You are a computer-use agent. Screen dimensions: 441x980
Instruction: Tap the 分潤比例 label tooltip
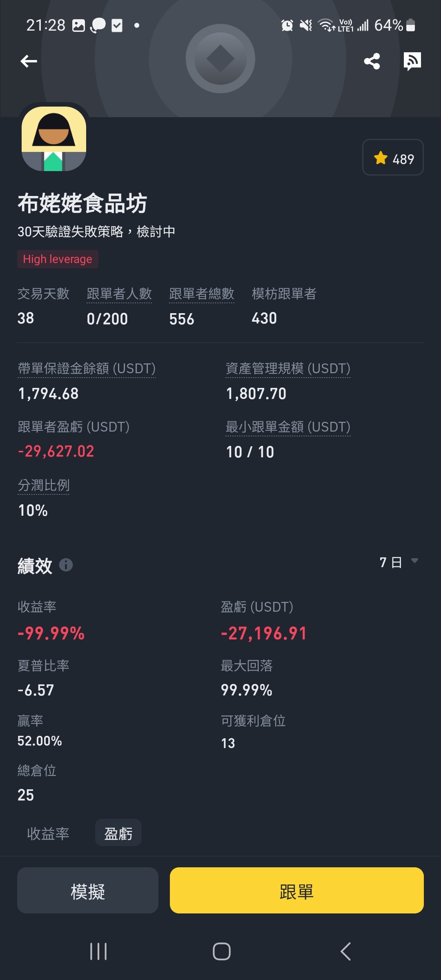pyautogui.click(x=44, y=486)
